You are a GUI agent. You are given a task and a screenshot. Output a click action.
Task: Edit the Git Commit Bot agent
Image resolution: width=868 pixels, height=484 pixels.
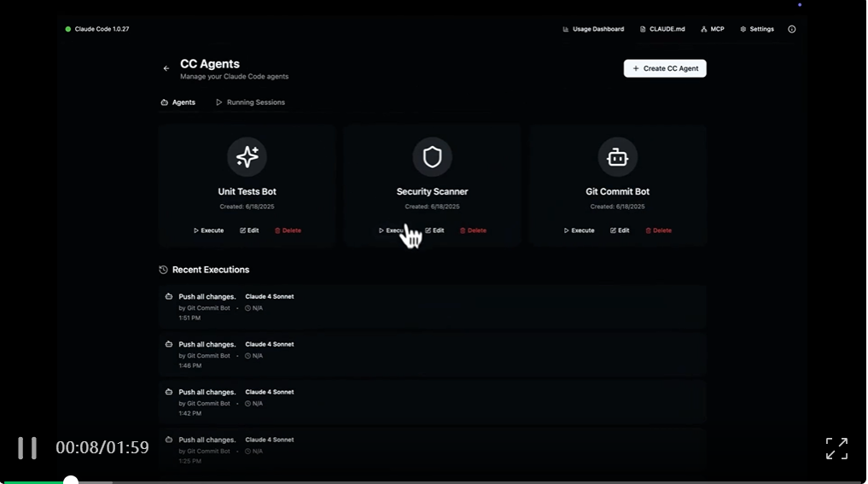tap(620, 230)
